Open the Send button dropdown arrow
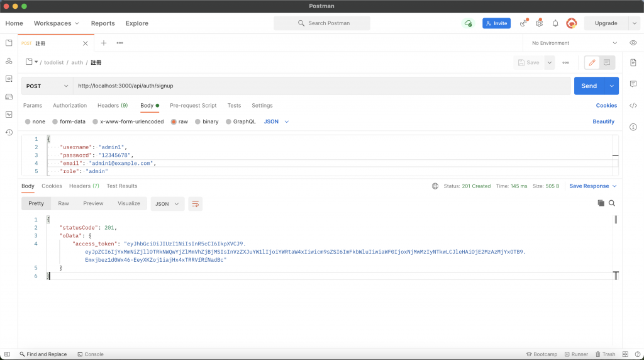The width and height of the screenshot is (644, 360). [611, 86]
